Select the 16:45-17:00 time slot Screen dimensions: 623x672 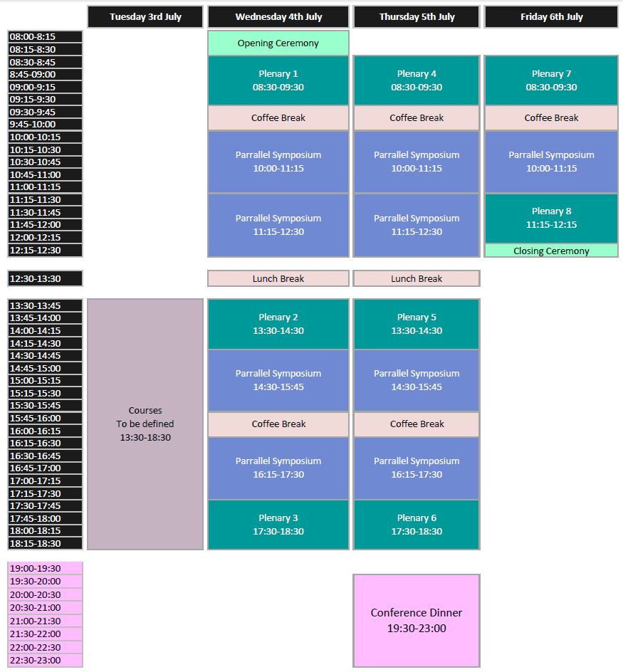tap(45, 468)
